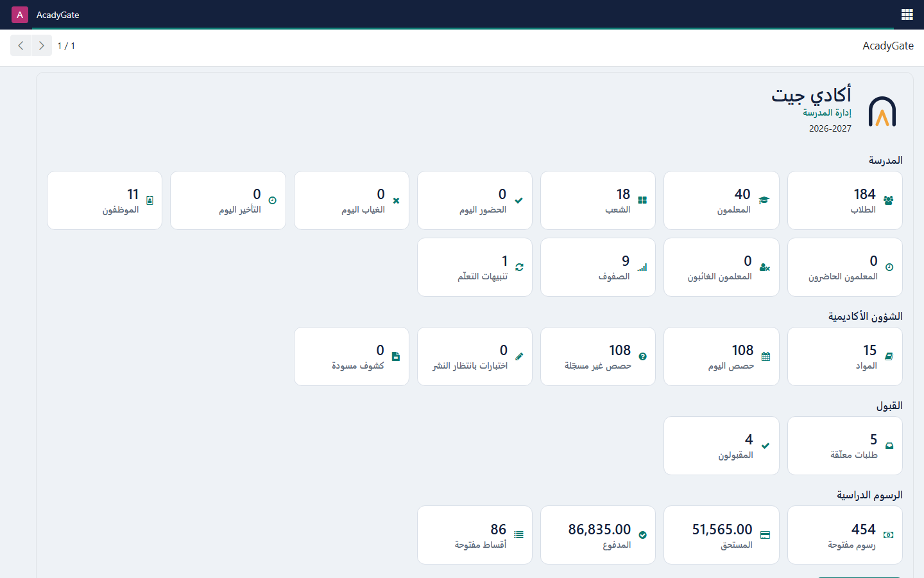Open the apps grid menu icon
Image resolution: width=924 pixels, height=578 pixels.
tap(907, 15)
